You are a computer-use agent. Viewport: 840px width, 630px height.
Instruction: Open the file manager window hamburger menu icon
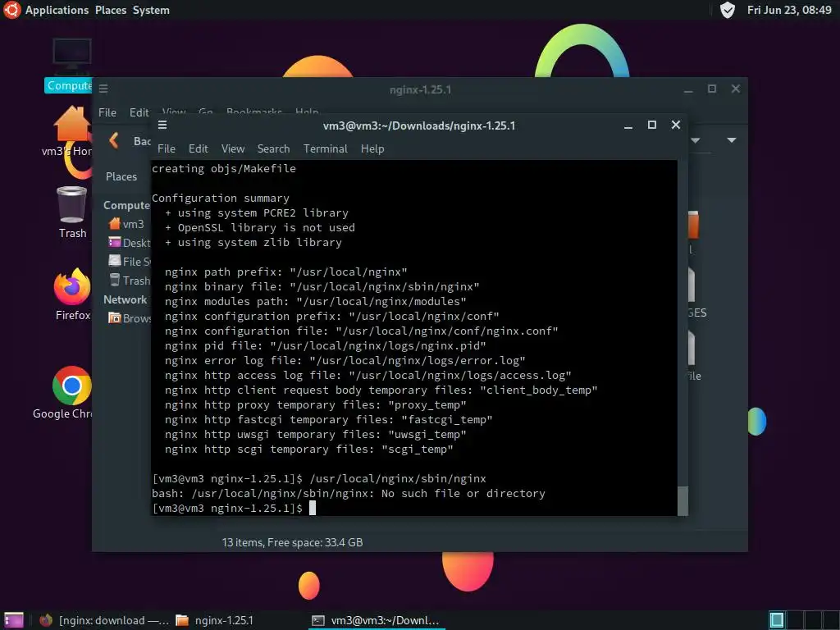click(x=103, y=89)
